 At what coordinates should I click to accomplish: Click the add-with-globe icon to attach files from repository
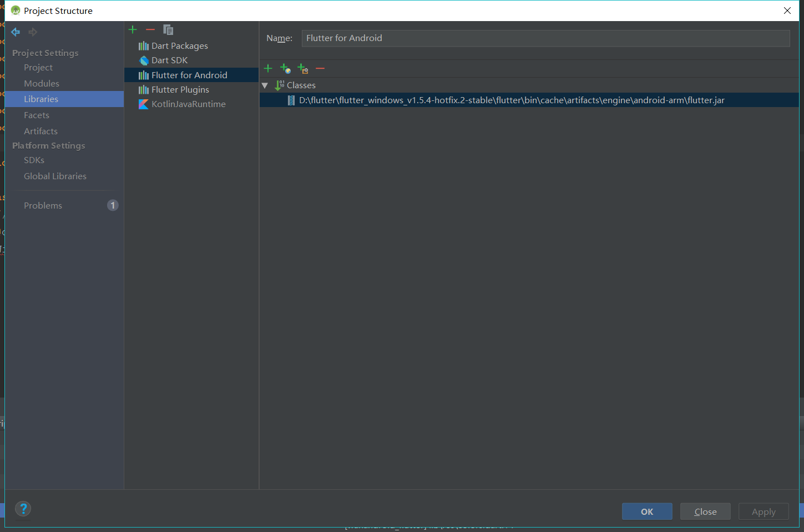[286, 68]
